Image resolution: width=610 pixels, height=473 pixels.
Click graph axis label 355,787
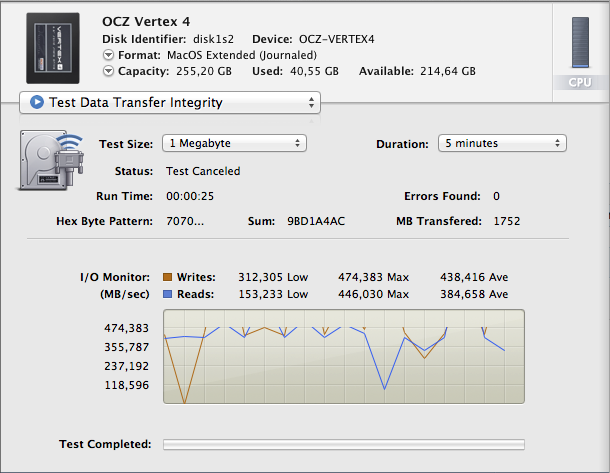click(126, 347)
